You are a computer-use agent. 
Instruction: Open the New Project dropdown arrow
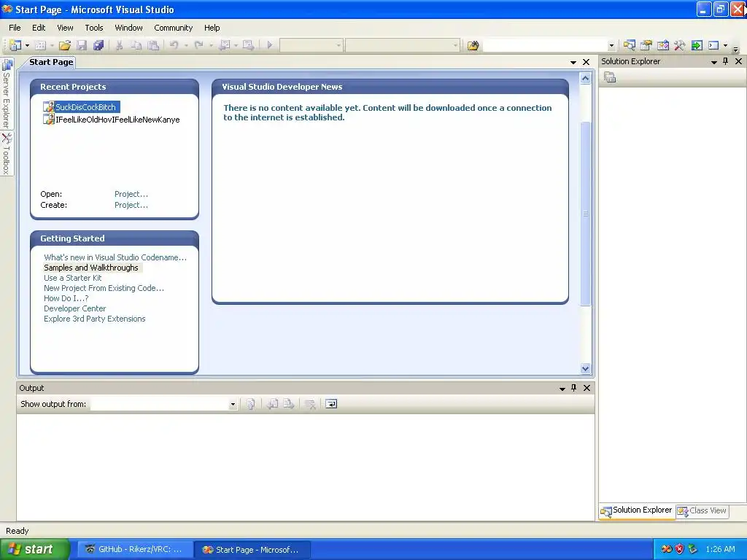click(27, 46)
